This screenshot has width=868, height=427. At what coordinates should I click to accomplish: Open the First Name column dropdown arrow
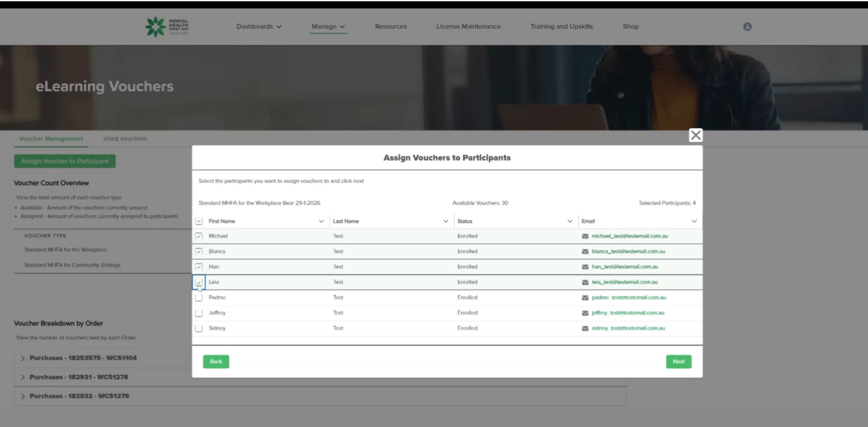point(321,221)
